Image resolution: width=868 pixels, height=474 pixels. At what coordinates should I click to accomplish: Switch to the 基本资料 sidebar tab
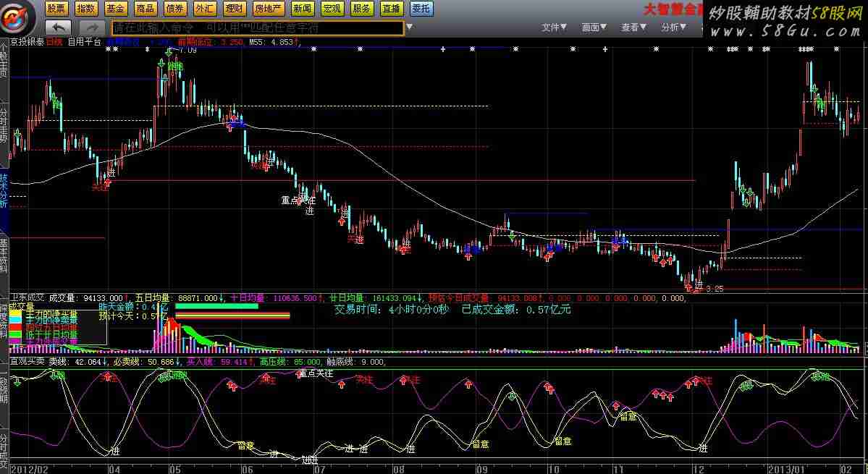click(x=4, y=255)
